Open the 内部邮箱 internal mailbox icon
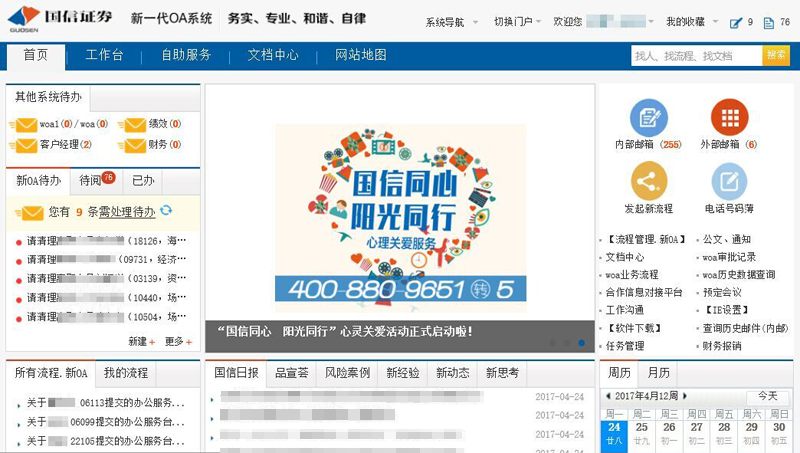This screenshot has width=800, height=453. click(x=648, y=118)
